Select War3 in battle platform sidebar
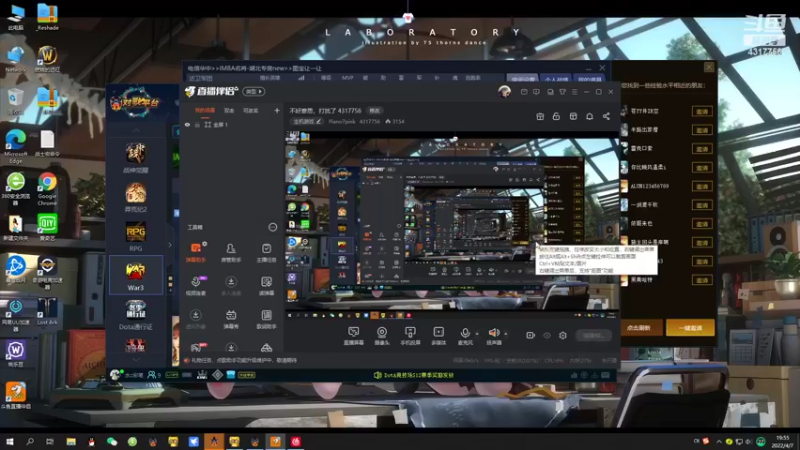 136,276
